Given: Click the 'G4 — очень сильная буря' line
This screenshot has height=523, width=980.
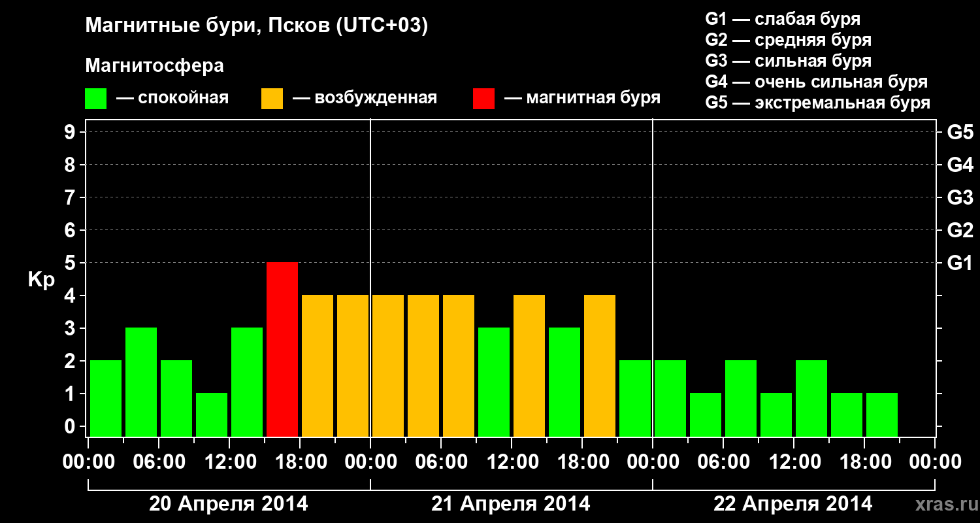Looking at the screenshot, I should (x=817, y=82).
